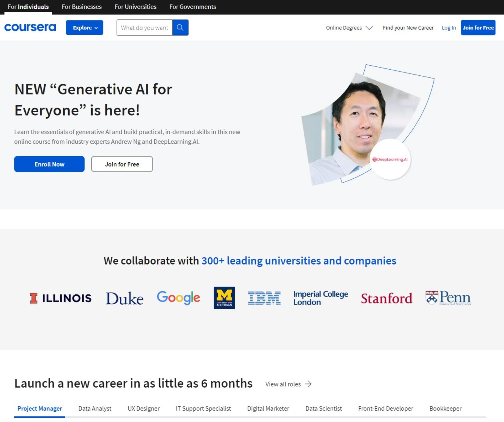Select the Data Scientist role tab

pyautogui.click(x=324, y=409)
